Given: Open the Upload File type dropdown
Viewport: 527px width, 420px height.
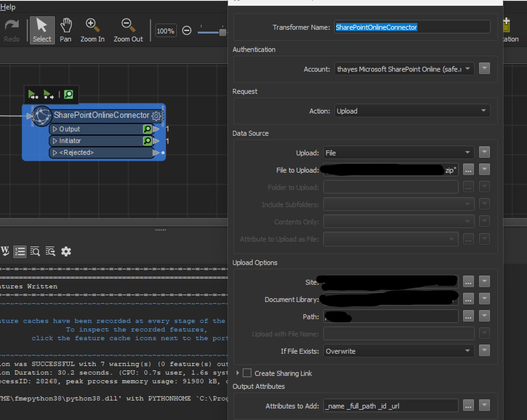Looking at the screenshot, I should (399, 153).
